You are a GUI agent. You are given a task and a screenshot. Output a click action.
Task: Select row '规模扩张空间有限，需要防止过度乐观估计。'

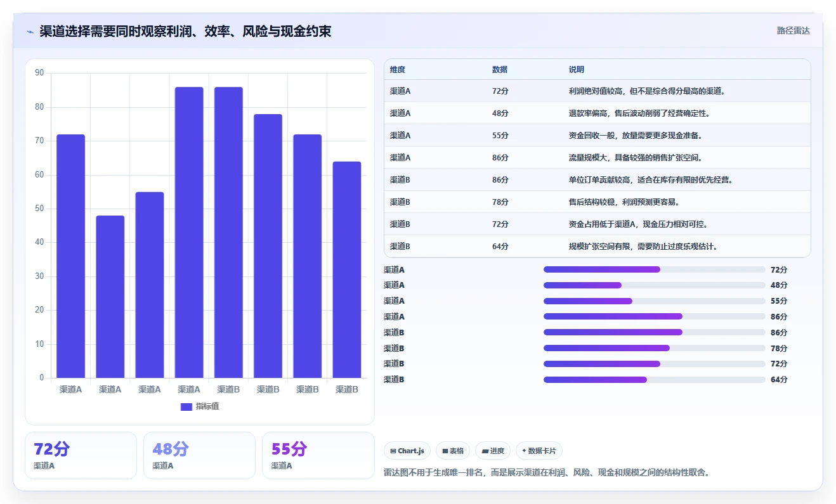pos(598,246)
